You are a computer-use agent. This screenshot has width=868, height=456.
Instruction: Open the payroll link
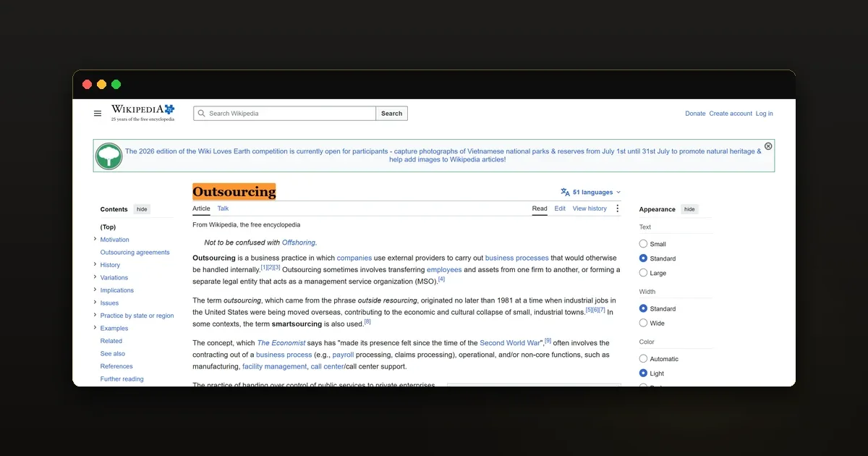[343, 355]
